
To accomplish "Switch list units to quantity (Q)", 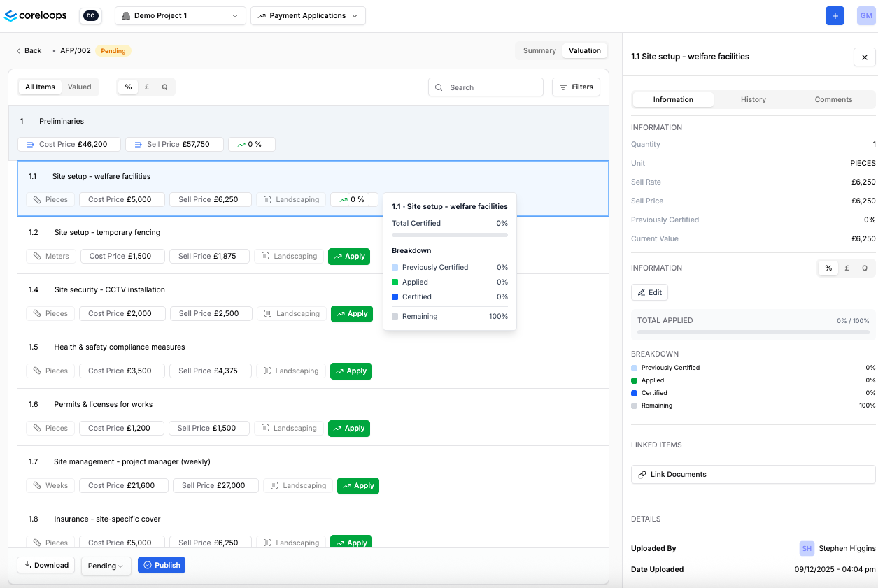I will click(164, 87).
